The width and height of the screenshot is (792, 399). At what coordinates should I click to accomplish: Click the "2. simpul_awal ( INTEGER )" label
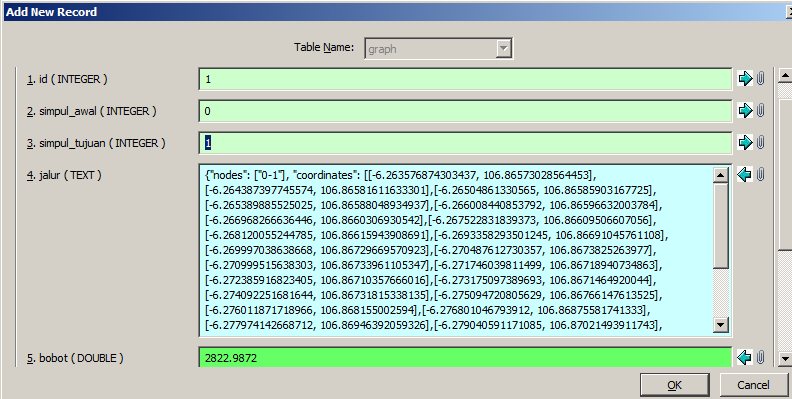(x=91, y=111)
